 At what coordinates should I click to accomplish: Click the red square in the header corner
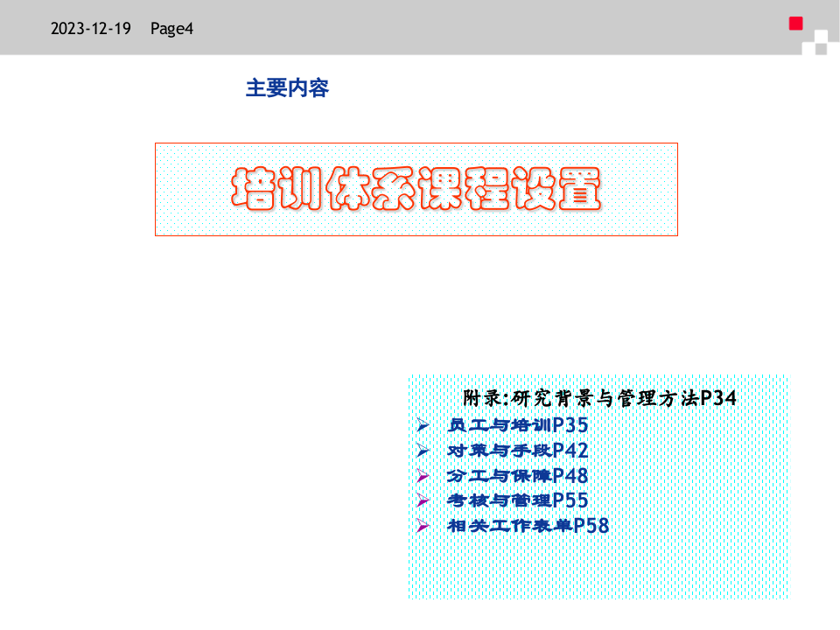coord(795,24)
